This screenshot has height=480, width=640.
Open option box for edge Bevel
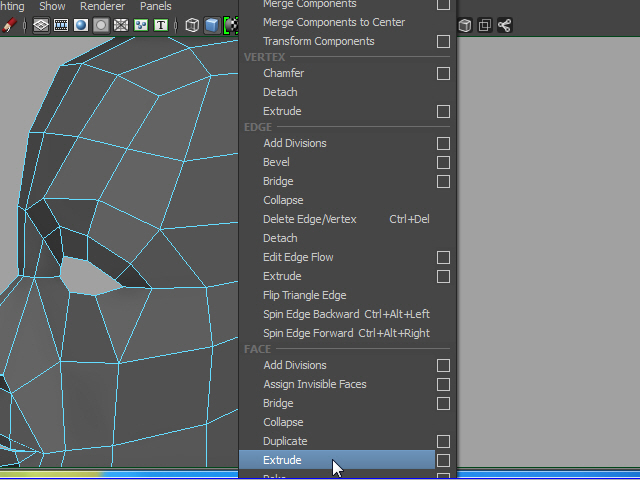pos(443,163)
